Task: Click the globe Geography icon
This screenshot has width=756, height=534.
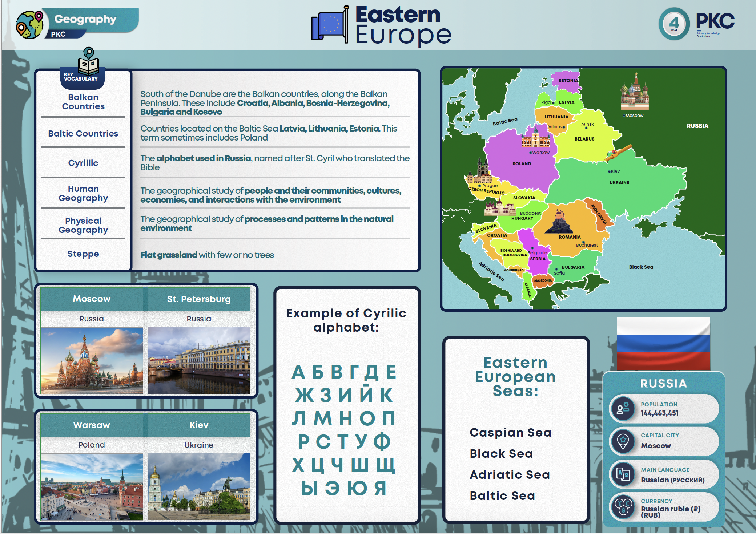Action: 30,25
